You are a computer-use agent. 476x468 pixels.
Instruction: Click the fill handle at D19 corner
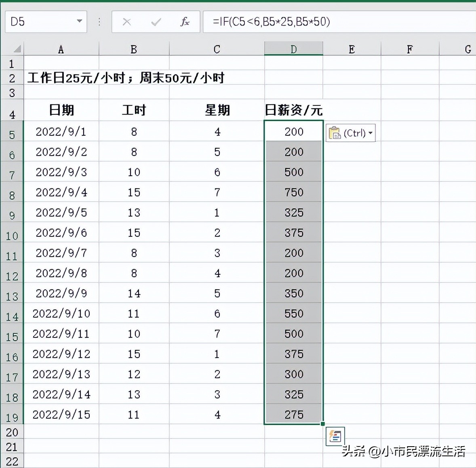coord(323,424)
